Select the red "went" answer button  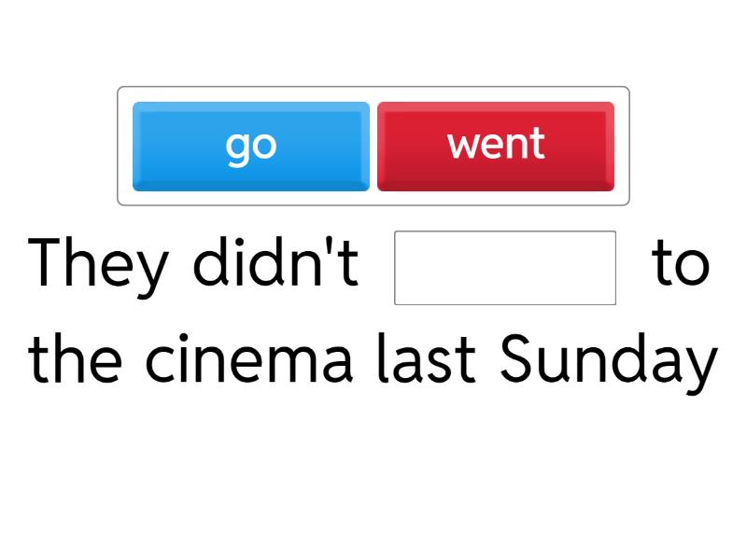click(495, 145)
